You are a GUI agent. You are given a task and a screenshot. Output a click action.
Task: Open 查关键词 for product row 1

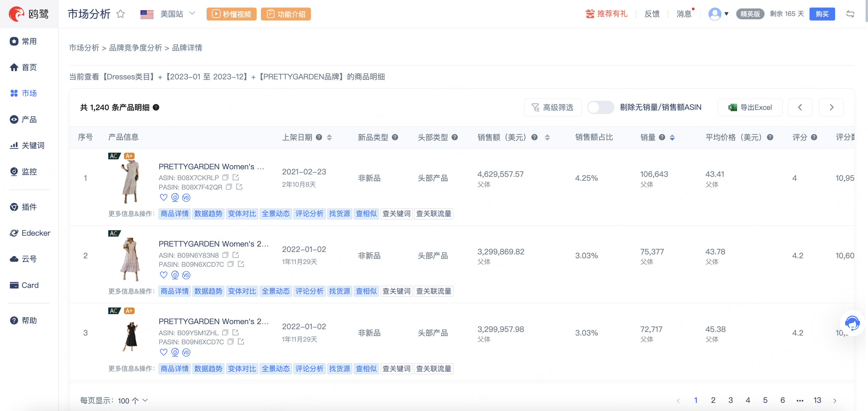(x=396, y=213)
